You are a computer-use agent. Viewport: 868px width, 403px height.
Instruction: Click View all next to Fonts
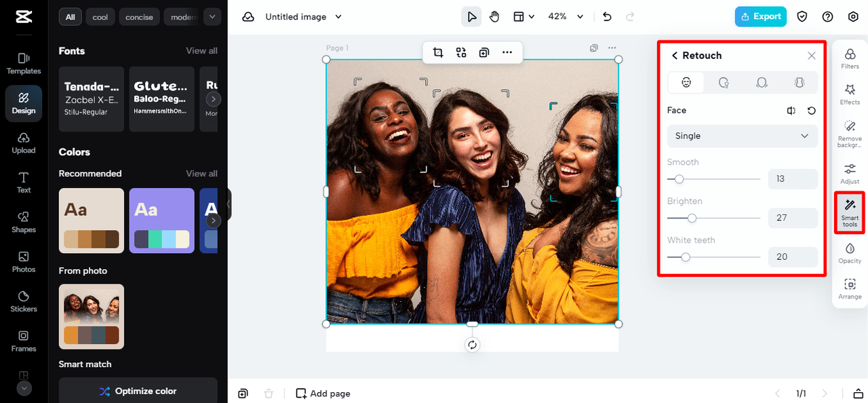[201, 51]
